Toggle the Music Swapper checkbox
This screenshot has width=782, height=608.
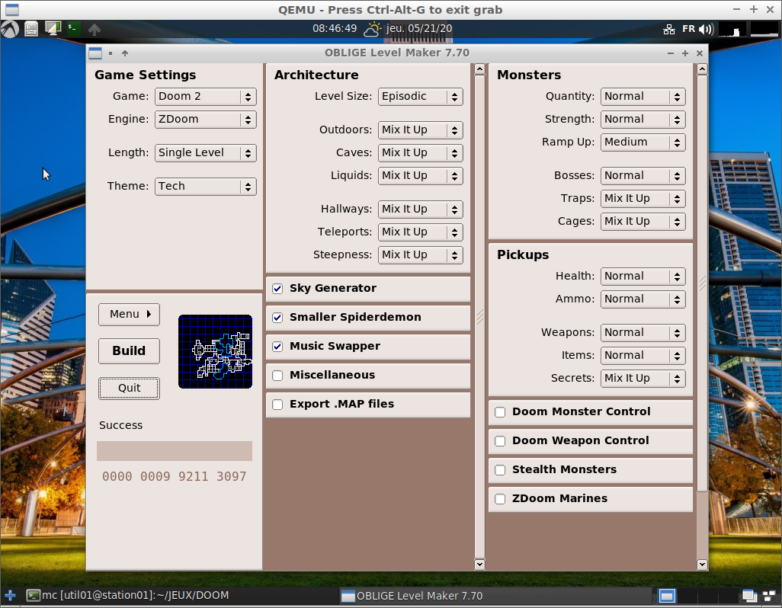pos(278,346)
